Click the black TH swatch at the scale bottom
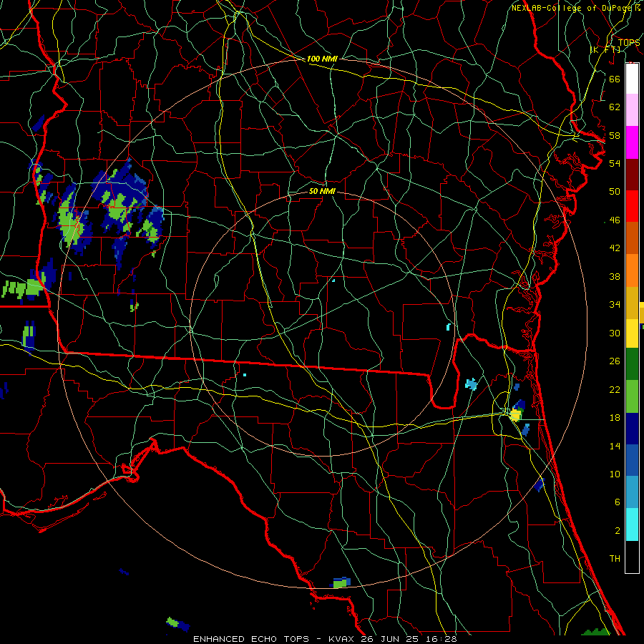Viewport: 644px width, 644px height. click(632, 557)
